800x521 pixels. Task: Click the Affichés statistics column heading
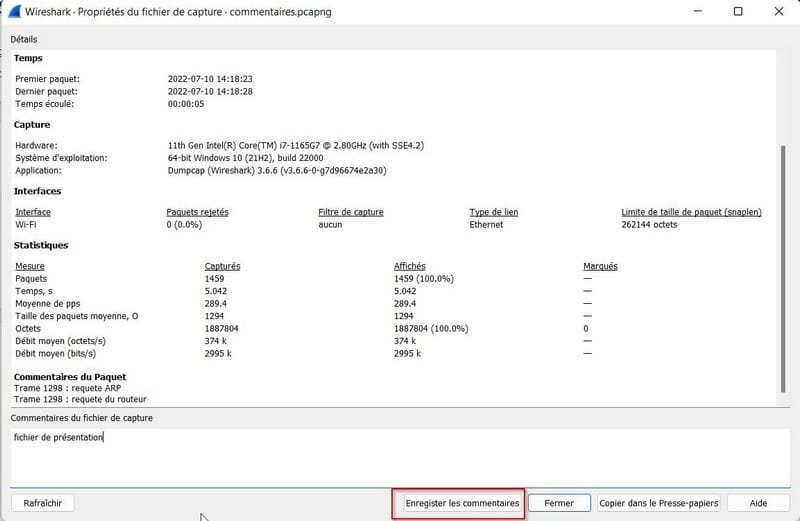tap(409, 266)
